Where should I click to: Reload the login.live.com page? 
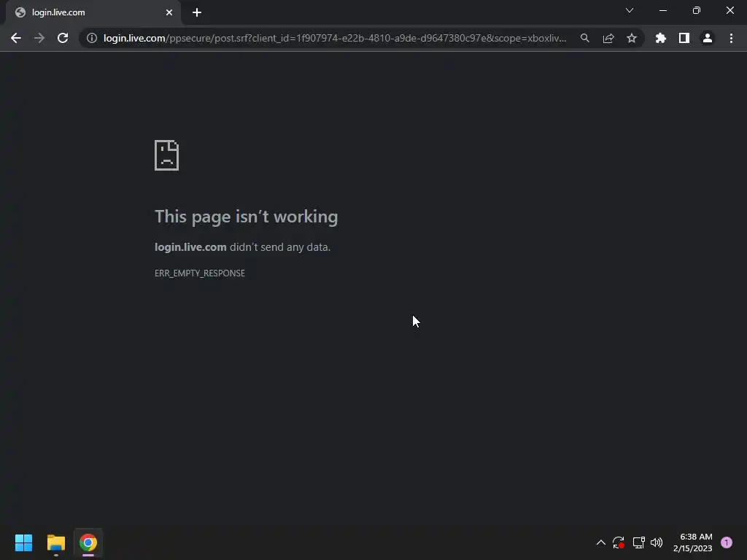pos(63,38)
